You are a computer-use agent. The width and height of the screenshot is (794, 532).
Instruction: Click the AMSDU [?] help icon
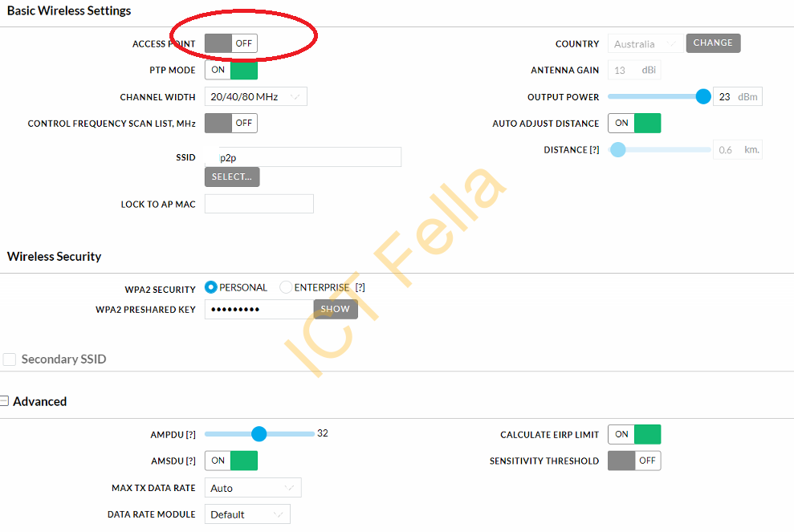[x=190, y=461]
